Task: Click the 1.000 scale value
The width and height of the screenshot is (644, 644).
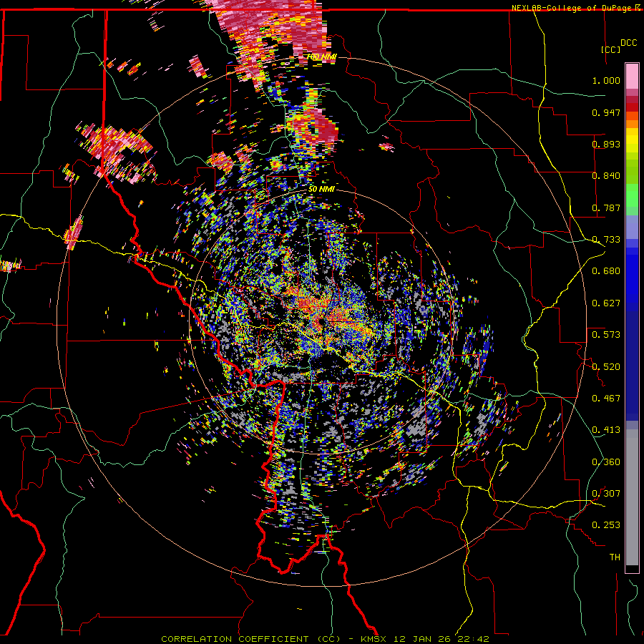Action: [606, 80]
